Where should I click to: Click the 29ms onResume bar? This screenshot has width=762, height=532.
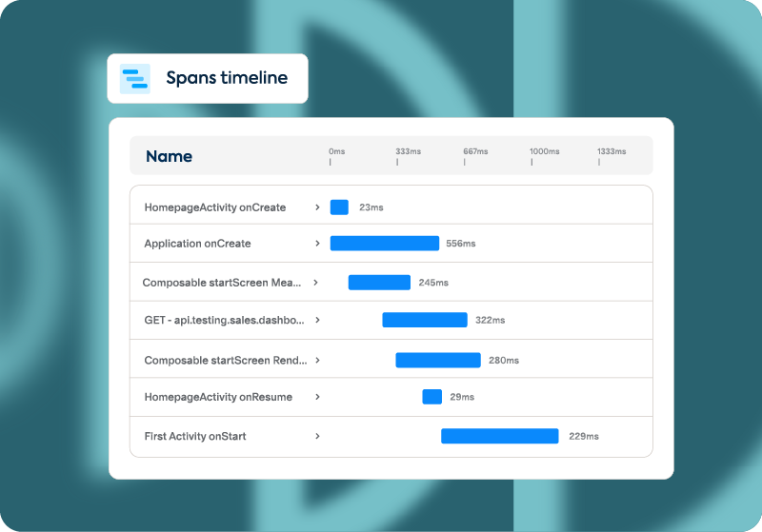pyautogui.click(x=432, y=397)
